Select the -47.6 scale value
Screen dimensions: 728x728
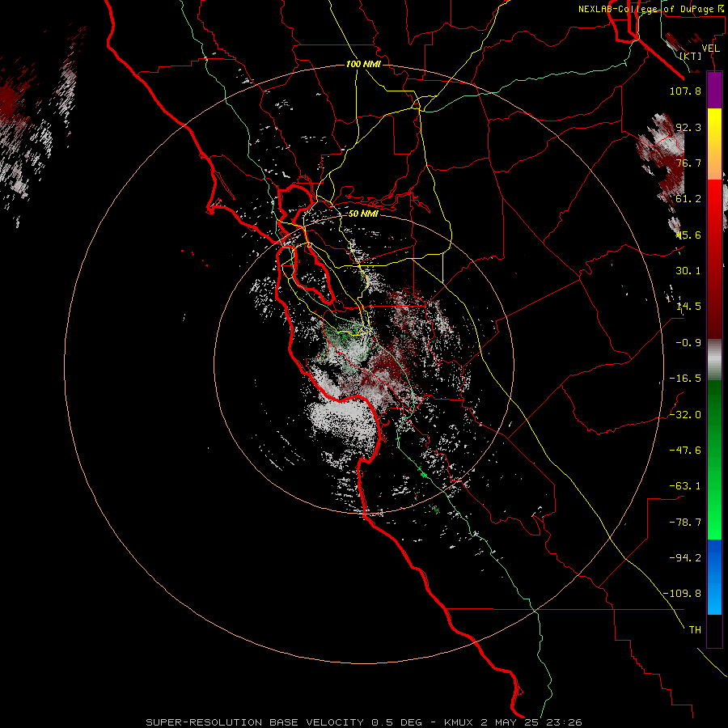click(685, 451)
